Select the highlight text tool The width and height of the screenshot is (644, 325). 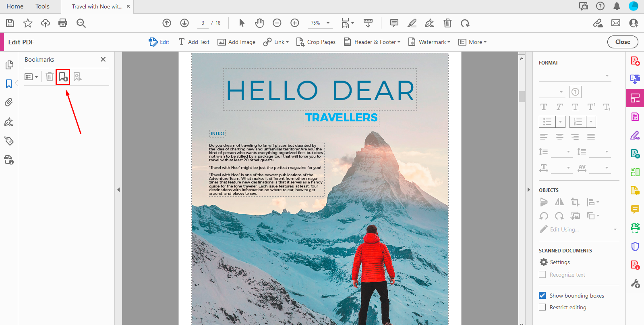coord(412,23)
